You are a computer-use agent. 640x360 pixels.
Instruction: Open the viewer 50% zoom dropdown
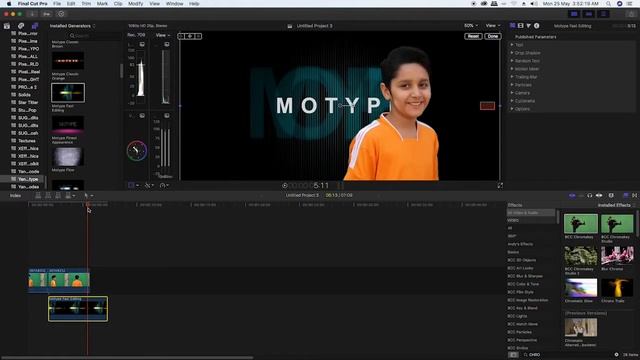point(471,26)
